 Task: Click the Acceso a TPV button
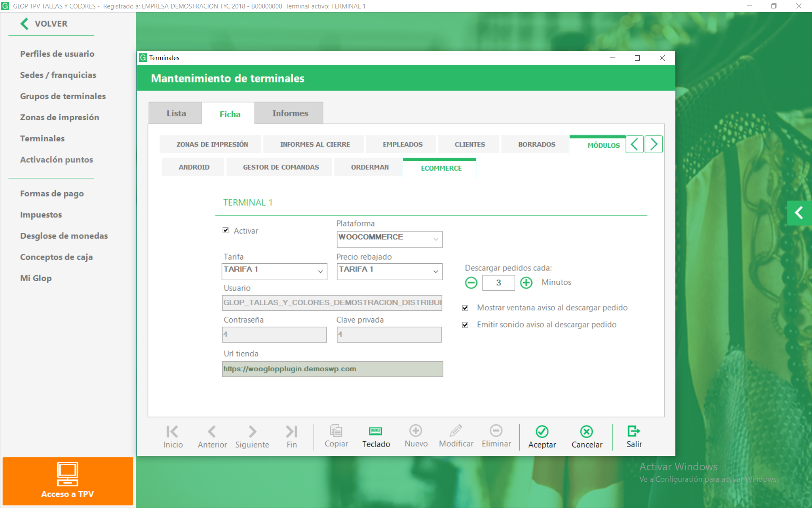tap(68, 481)
